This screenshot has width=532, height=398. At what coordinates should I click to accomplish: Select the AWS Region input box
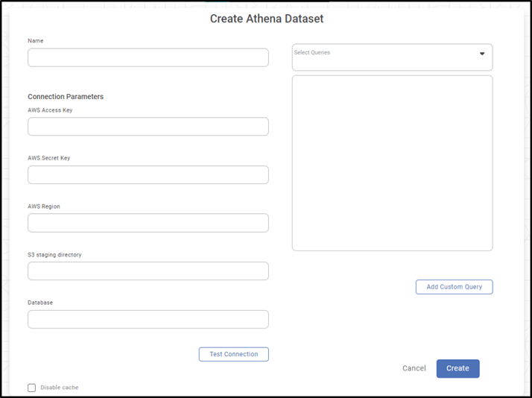(x=148, y=223)
